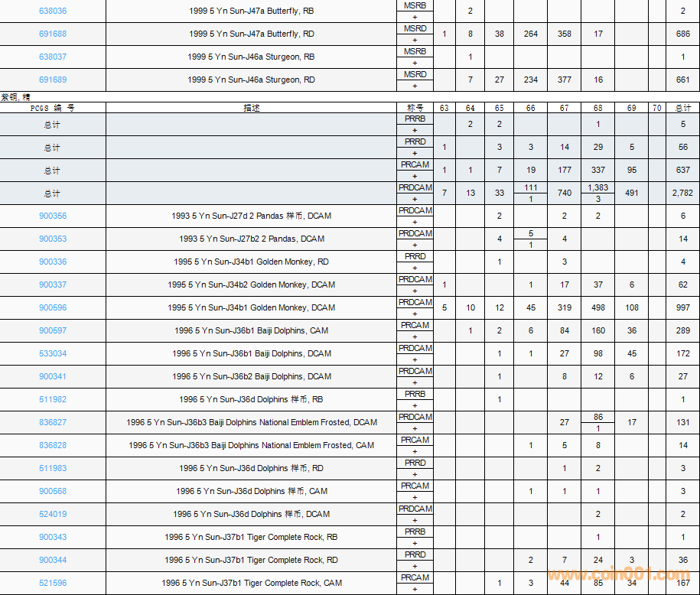Click the 1995 Golden Monkey total 997 cell
Image resolution: width=700 pixels, height=595 pixels.
pos(682,307)
